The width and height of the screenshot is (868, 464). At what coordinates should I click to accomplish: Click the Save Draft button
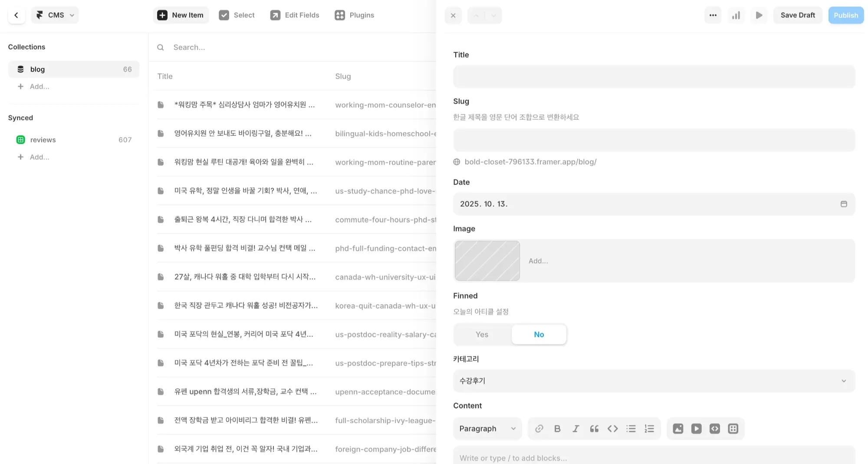(x=798, y=15)
